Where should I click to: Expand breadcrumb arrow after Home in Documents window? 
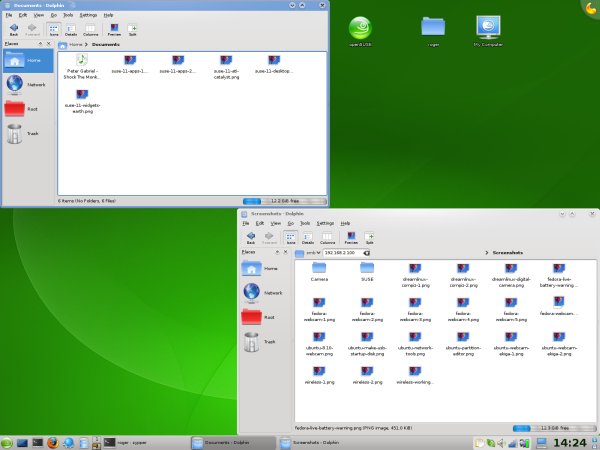(87, 44)
